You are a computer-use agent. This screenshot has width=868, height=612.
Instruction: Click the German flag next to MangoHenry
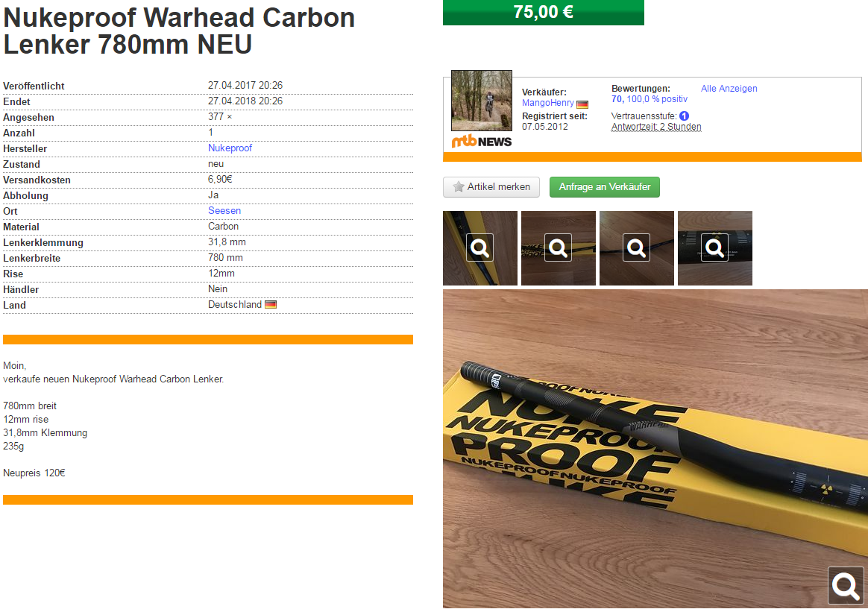tap(582, 104)
